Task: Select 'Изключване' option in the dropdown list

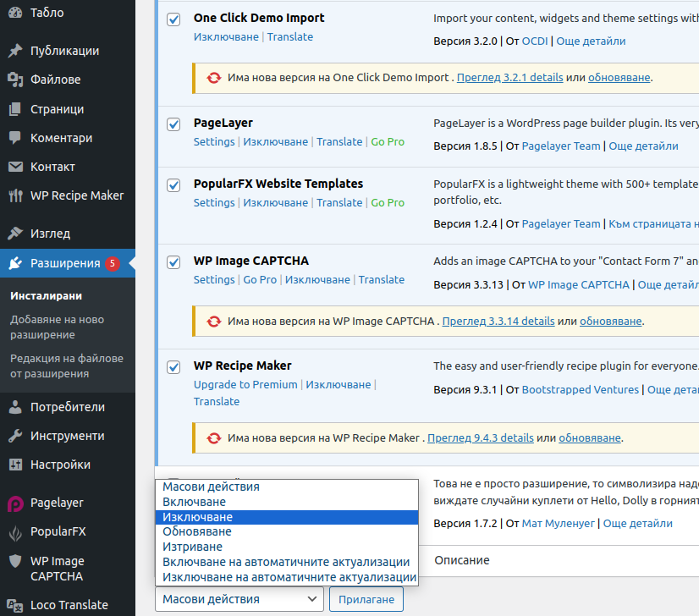Action: tap(287, 517)
